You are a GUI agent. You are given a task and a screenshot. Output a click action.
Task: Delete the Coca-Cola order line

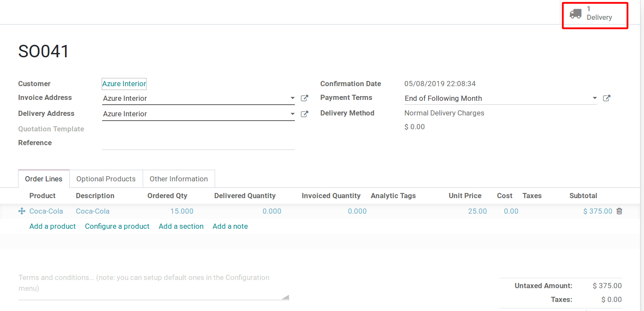point(619,211)
